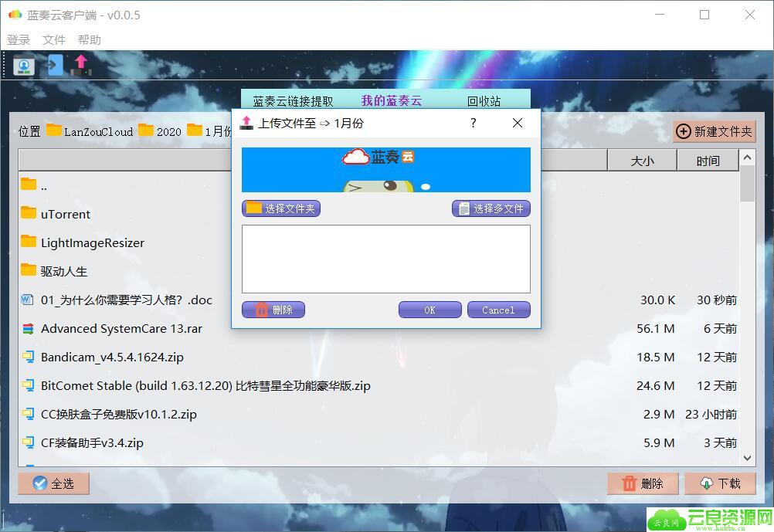This screenshot has width=774, height=532.
Task: Click the LightImageResizer folder icon
Action: pyautogui.click(x=29, y=242)
